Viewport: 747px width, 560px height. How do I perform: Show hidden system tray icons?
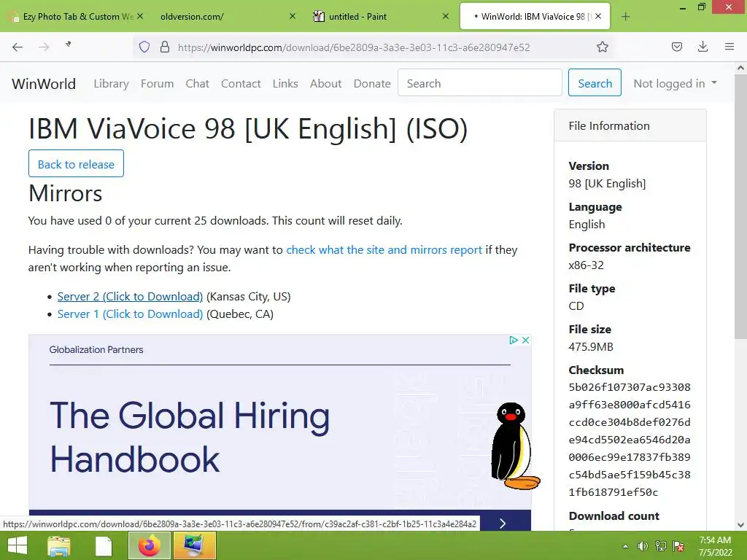(x=625, y=546)
